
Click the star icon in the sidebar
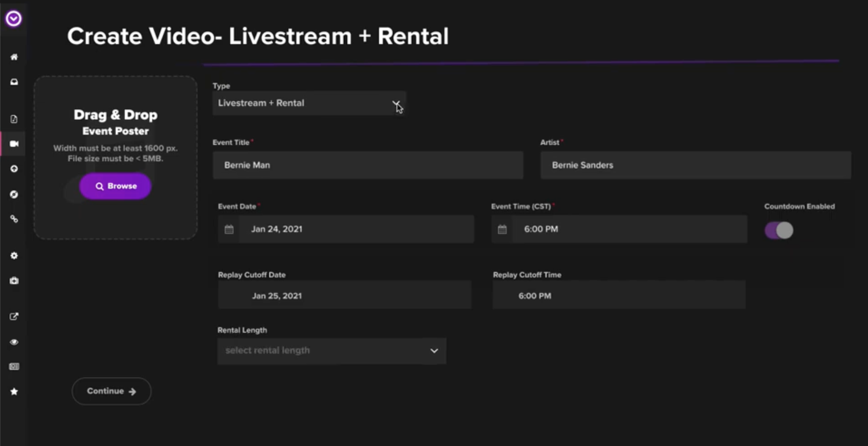tap(14, 392)
